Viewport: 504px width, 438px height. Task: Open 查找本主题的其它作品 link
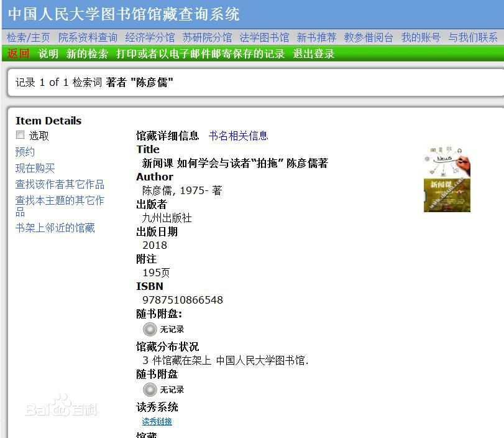[60, 206]
